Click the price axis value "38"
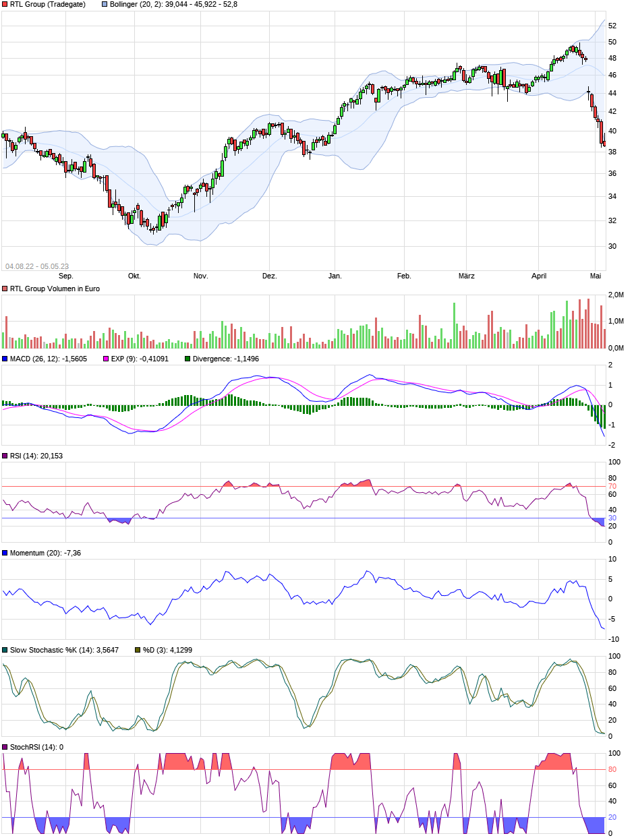The width and height of the screenshot is (634, 840). pyautogui.click(x=612, y=152)
